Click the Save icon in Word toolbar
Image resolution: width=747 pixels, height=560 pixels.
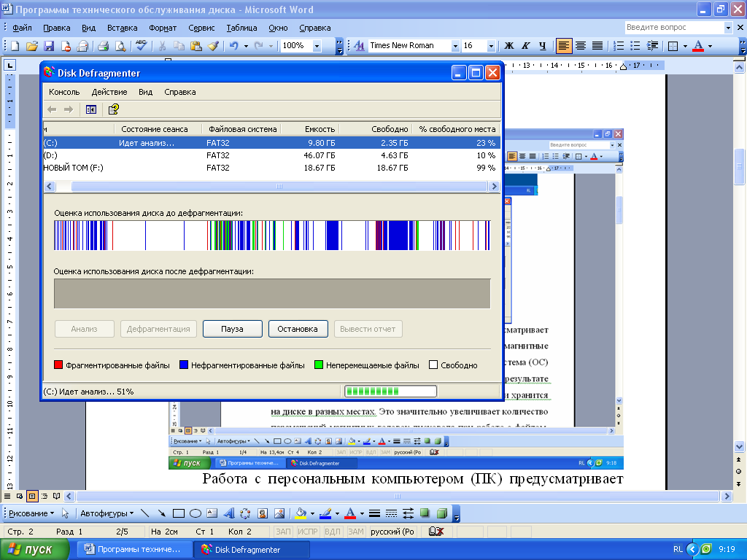point(49,46)
